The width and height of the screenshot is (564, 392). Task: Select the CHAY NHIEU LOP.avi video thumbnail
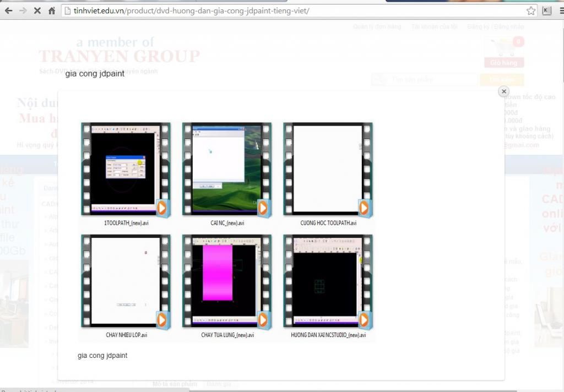point(126,281)
